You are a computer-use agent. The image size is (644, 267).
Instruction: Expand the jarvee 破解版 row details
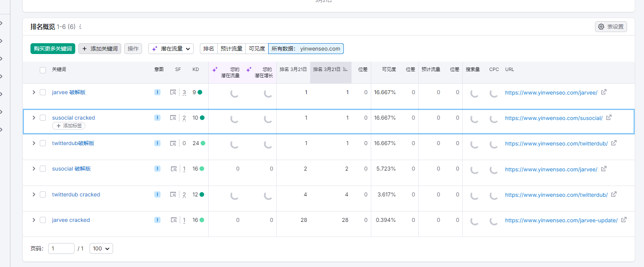point(34,92)
